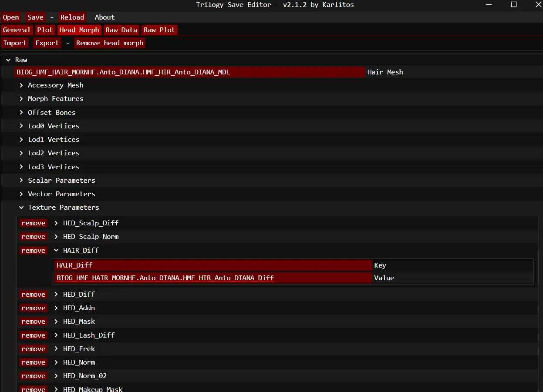Image resolution: width=543 pixels, height=392 pixels.
Task: Collapse the Raw section
Action: 8,60
